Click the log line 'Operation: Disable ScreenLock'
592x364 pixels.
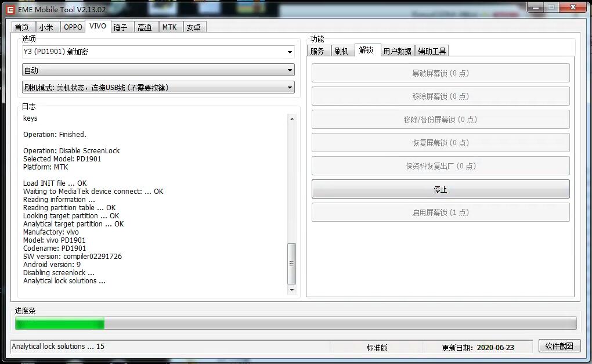pyautogui.click(x=71, y=151)
